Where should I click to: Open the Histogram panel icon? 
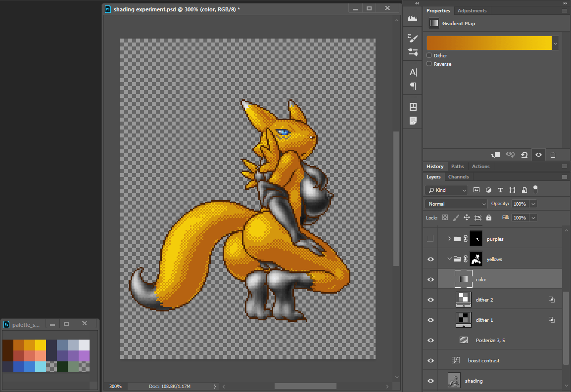point(413,18)
